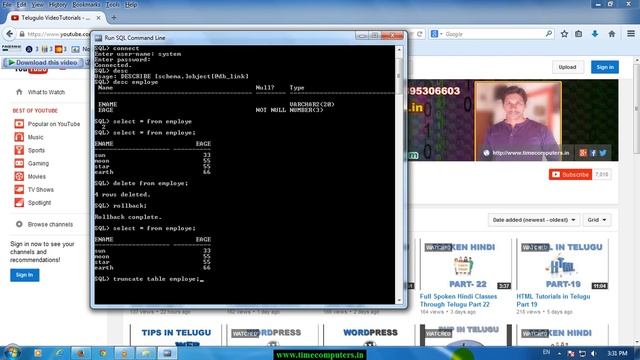The width and height of the screenshot is (640, 360).
Task: Open the View menu in Firefox
Action: coord(37,5)
